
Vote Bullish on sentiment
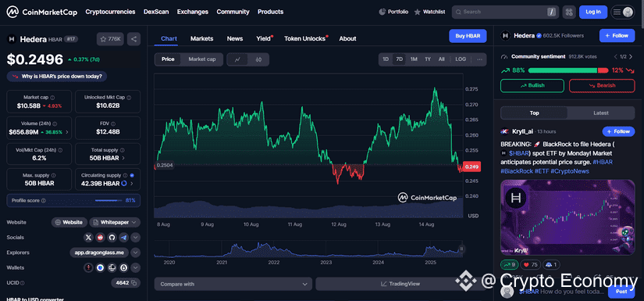click(532, 85)
